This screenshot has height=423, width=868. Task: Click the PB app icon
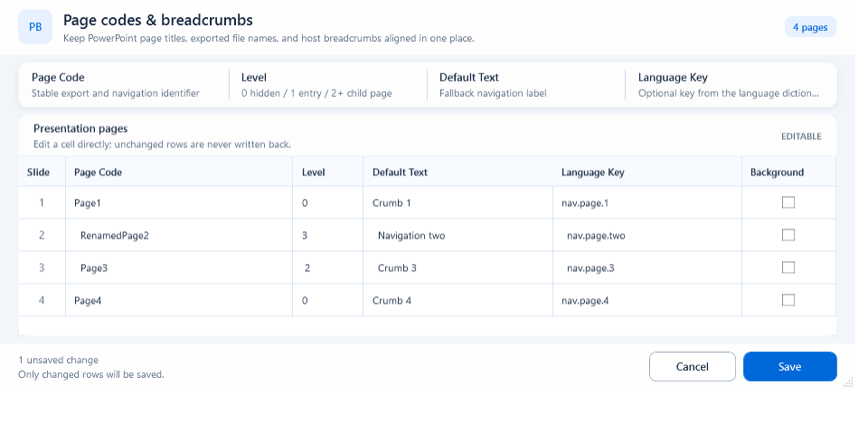35,26
